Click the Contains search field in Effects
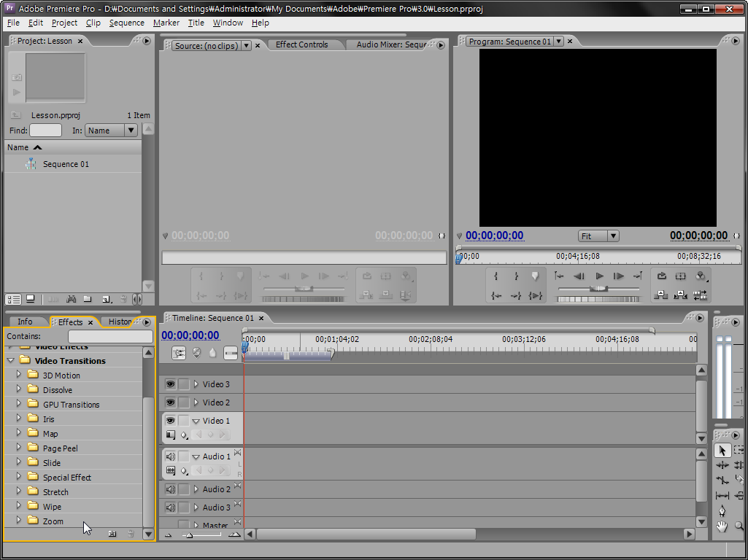 [110, 337]
